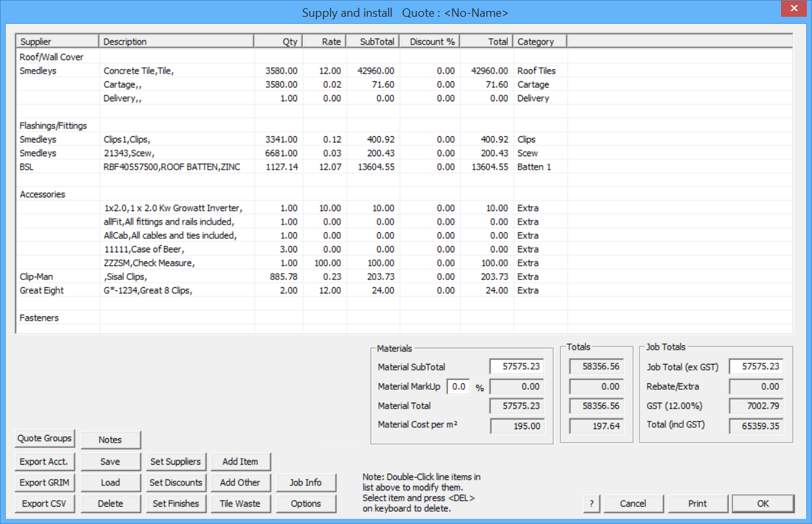
Task: Open the Job Info dialog
Action: tap(306, 482)
